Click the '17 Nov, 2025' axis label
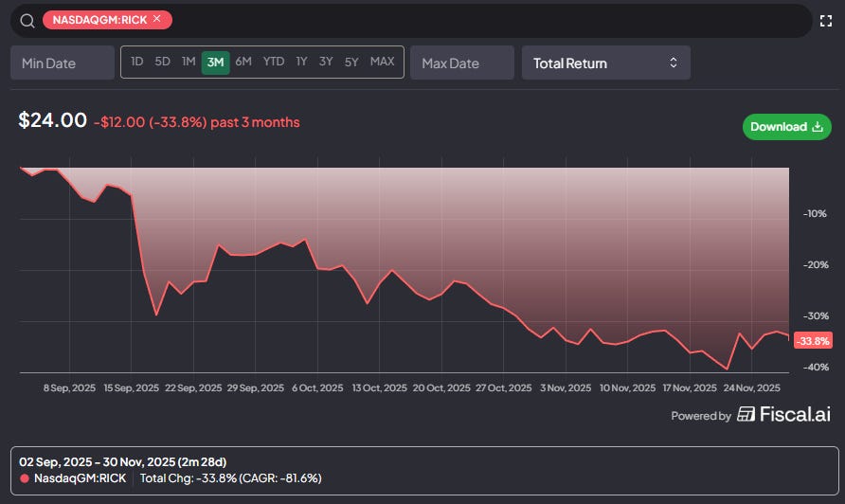 (690, 388)
